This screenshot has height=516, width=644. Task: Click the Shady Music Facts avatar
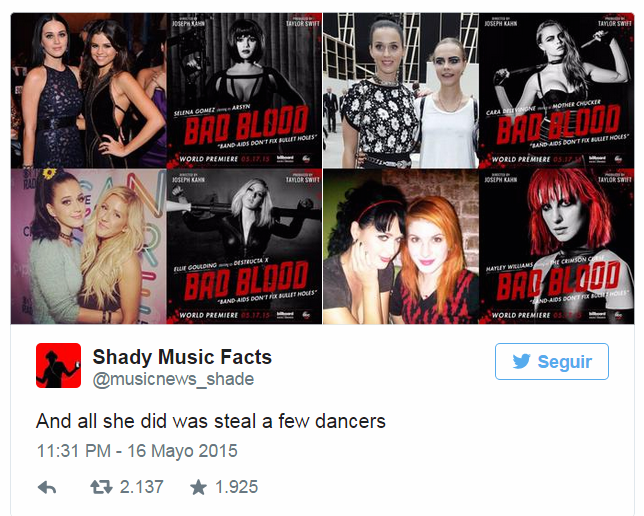point(58,366)
